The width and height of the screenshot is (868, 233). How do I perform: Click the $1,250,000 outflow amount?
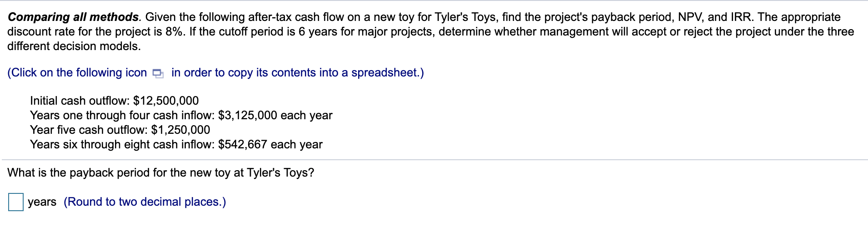[x=180, y=130]
